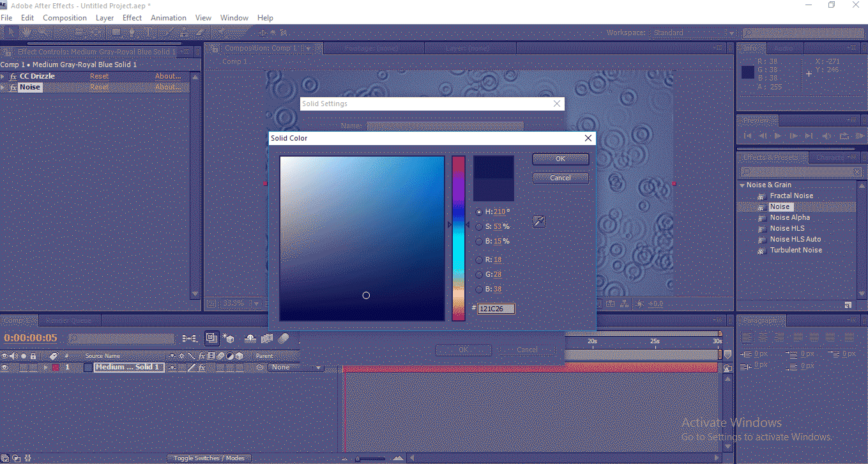Open the File menu
This screenshot has width=868, height=464.
click(6, 18)
